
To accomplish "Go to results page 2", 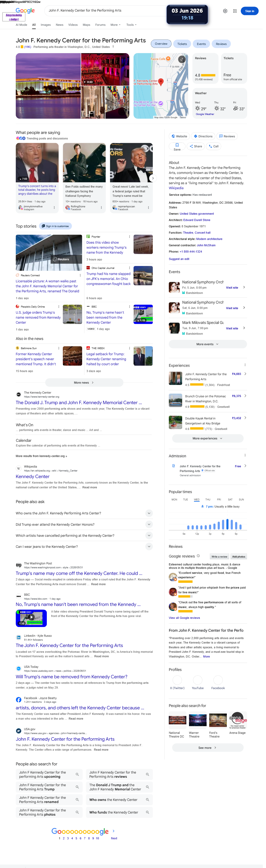I will pyautogui.click(x=64, y=838).
